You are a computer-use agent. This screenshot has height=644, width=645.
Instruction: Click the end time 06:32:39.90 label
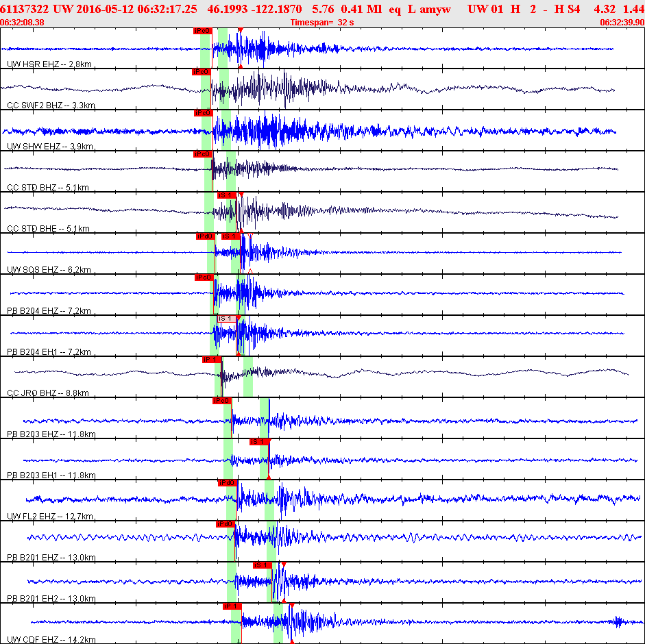coord(622,22)
